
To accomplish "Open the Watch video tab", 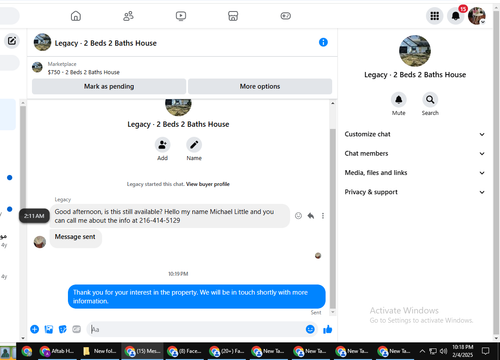I will 181,16.
